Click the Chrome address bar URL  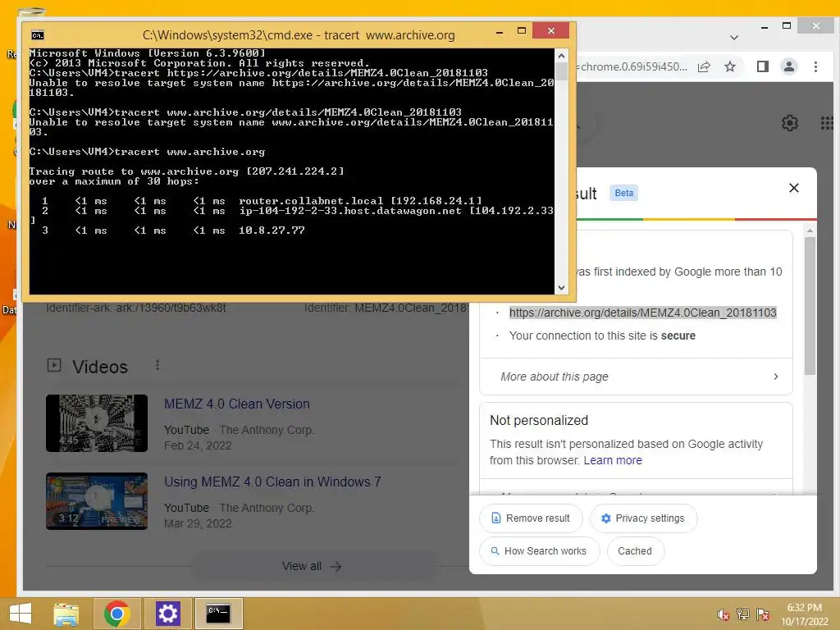pos(632,67)
